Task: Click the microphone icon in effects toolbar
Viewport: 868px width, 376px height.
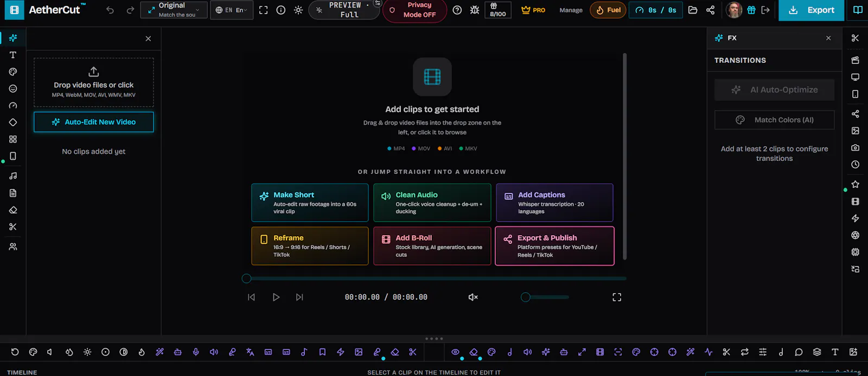Action: pyautogui.click(x=196, y=352)
